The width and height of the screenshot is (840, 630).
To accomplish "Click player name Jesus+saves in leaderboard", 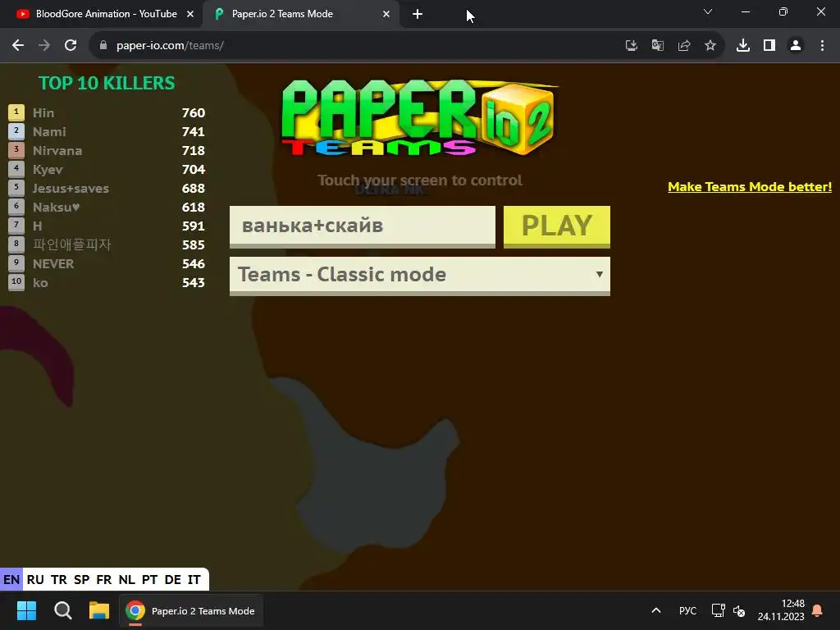I will click(71, 189).
